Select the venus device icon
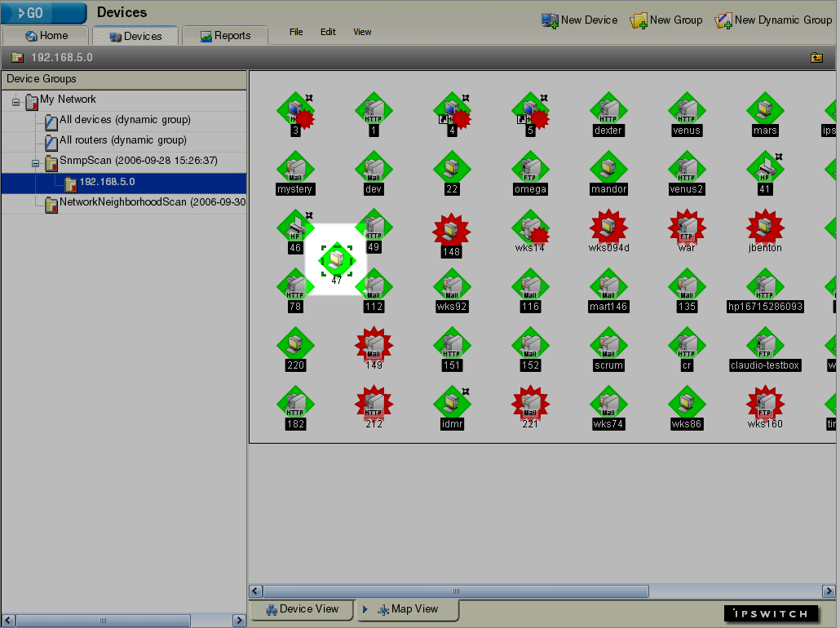 click(687, 114)
